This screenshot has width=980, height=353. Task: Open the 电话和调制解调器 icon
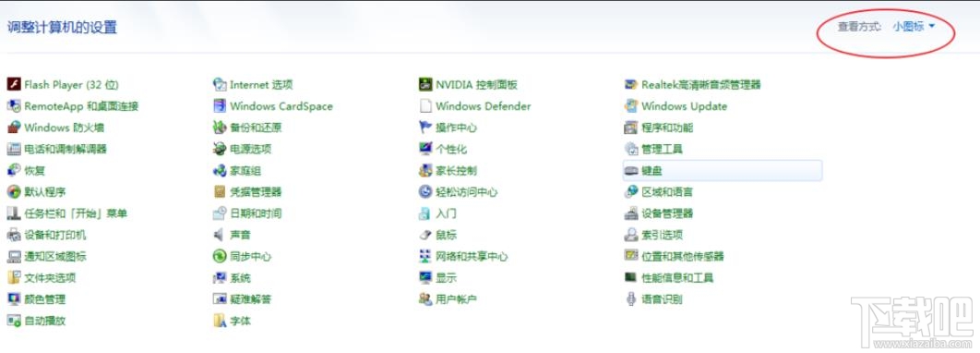coord(14,149)
